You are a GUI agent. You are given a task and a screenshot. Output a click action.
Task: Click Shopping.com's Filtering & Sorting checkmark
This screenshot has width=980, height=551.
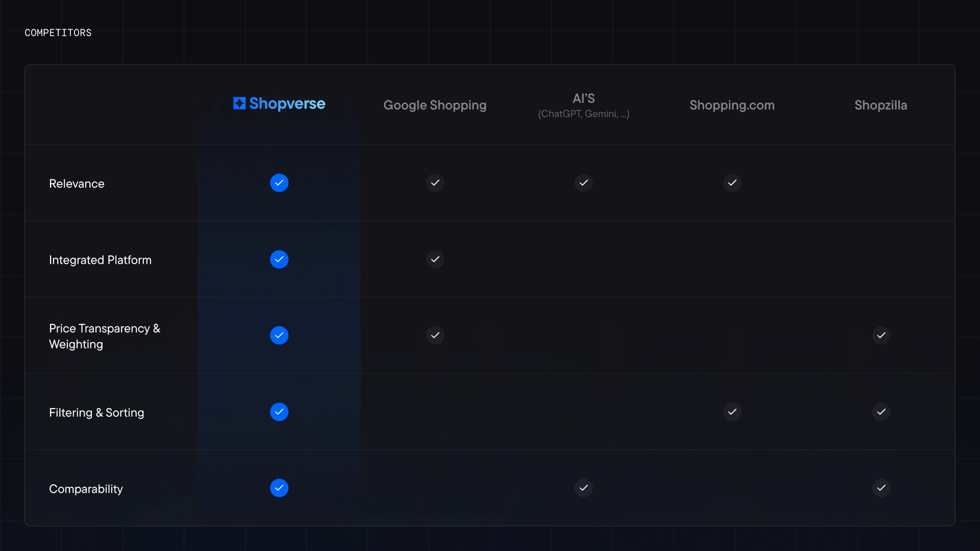pos(732,412)
